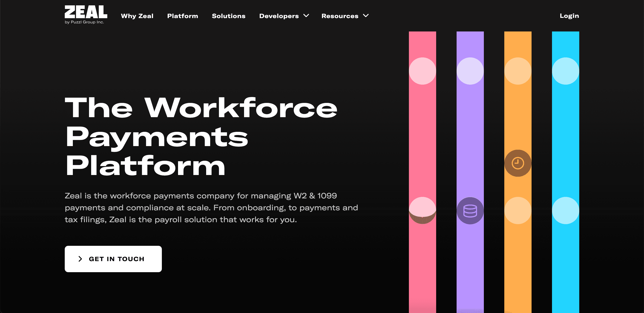This screenshot has height=313, width=644.
Task: Click the clock icon on orange bar
Action: click(517, 163)
